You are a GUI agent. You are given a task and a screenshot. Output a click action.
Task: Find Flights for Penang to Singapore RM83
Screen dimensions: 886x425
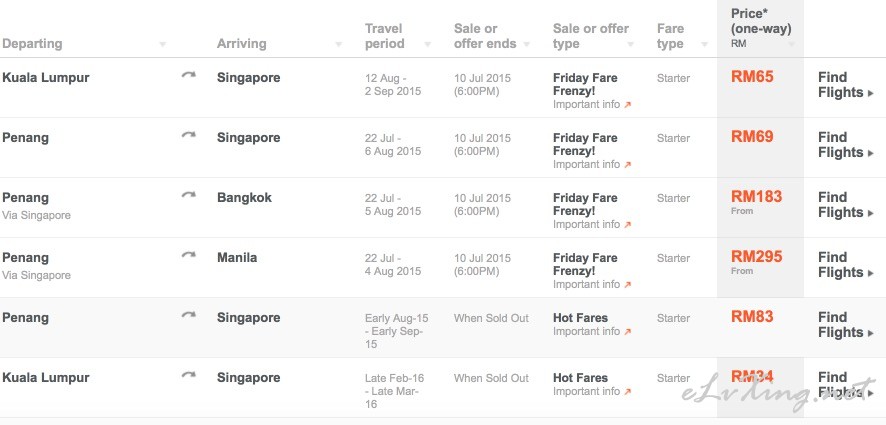[846, 324]
